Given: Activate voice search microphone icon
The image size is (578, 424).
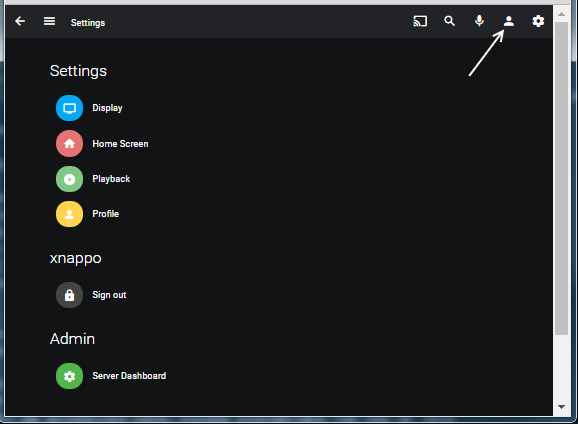Looking at the screenshot, I should pyautogui.click(x=479, y=21).
